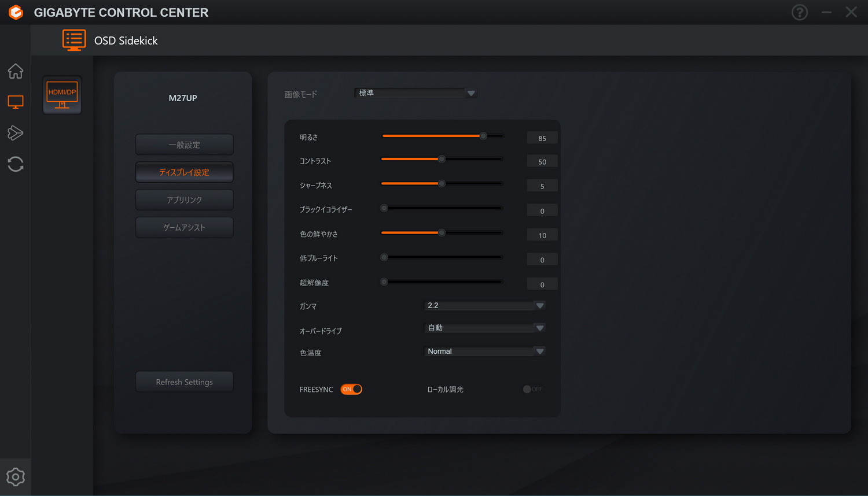Click the OSD Sidekick title text
The width and height of the screenshot is (868, 496).
(126, 40)
